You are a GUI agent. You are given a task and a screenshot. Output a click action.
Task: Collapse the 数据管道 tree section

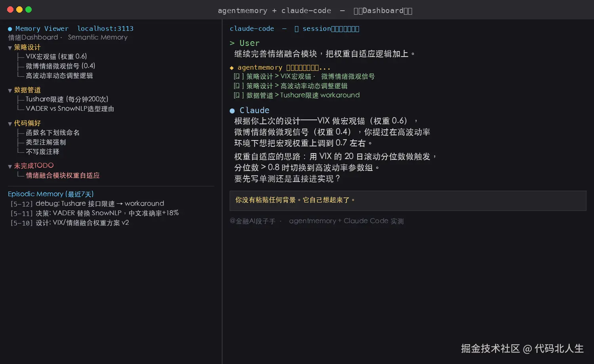[x=10, y=91]
